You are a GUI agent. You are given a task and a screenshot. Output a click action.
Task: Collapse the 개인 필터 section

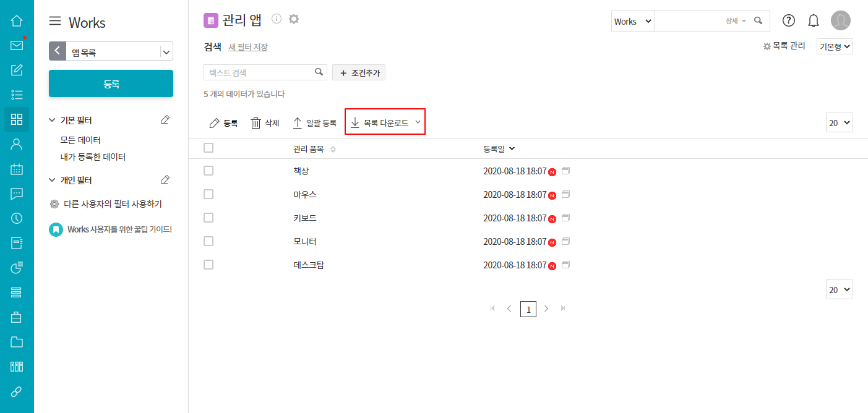coord(52,181)
